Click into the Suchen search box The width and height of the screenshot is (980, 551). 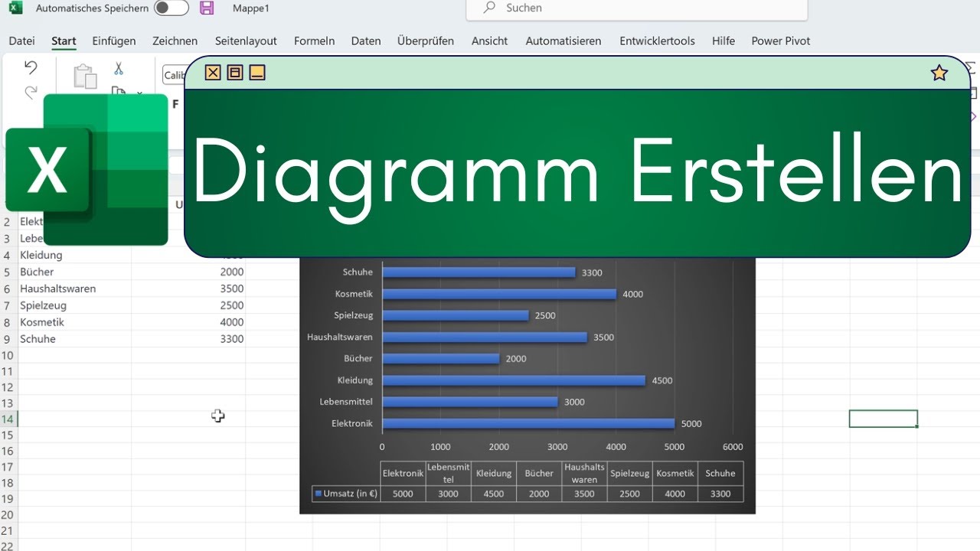coord(636,9)
